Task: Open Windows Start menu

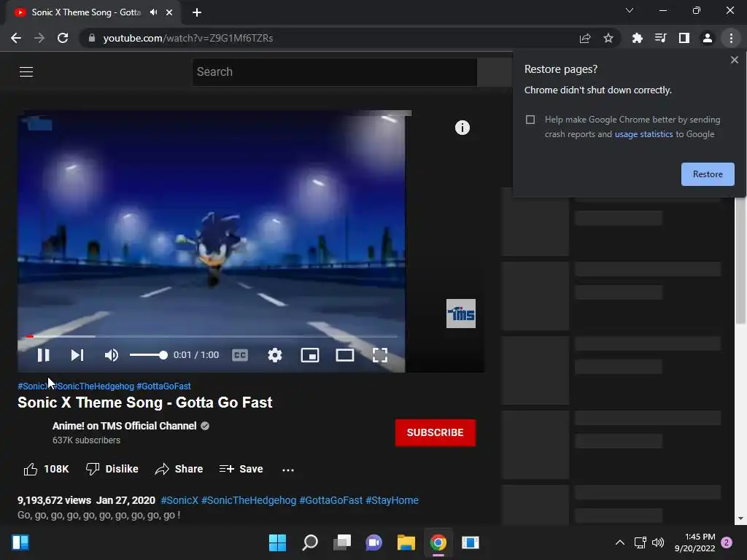Action: click(x=277, y=542)
